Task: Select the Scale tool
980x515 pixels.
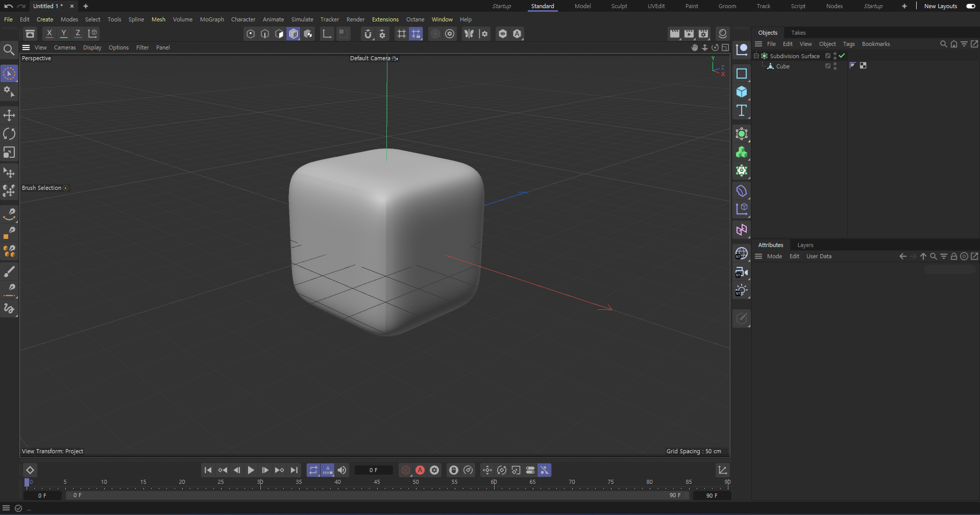Action: (9, 153)
